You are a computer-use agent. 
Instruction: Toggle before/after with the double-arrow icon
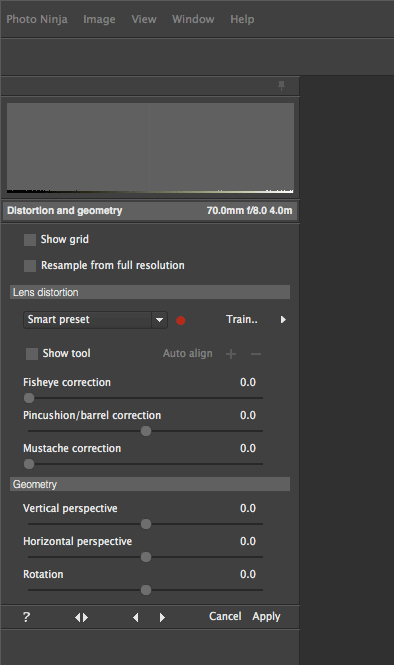[x=81, y=618]
